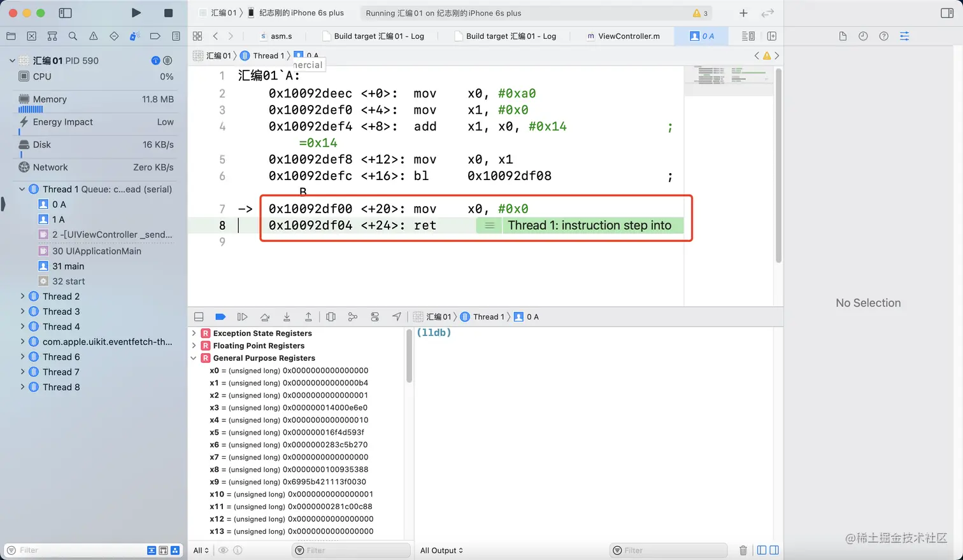The width and height of the screenshot is (963, 560).
Task: Open Debug Memory Graph
Action: click(x=352, y=317)
